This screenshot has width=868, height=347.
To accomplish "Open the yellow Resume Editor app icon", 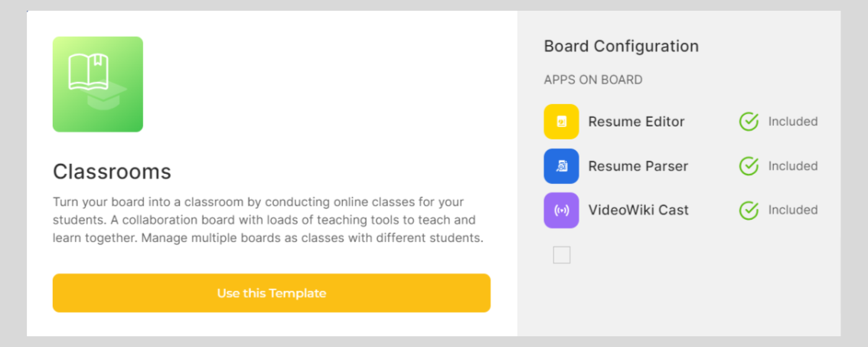I will [x=561, y=121].
